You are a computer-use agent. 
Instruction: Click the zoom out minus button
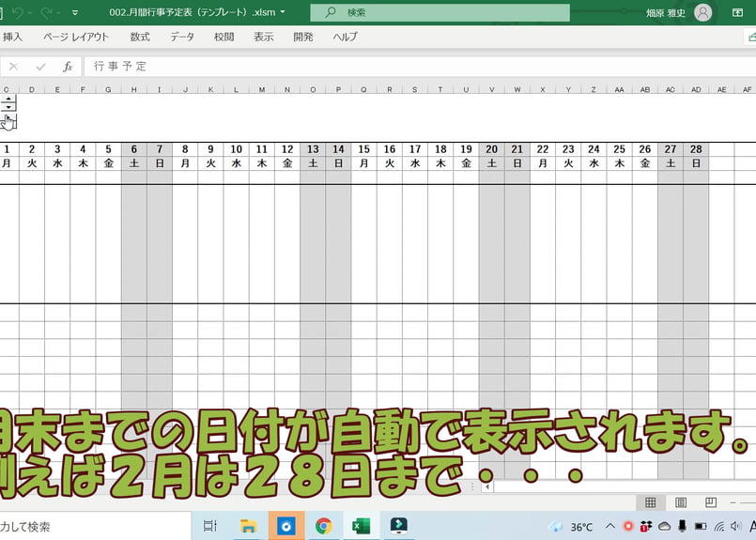click(x=733, y=502)
